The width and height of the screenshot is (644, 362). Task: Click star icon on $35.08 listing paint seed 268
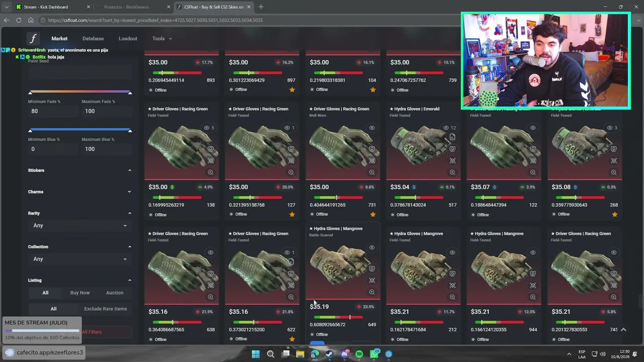(x=614, y=214)
